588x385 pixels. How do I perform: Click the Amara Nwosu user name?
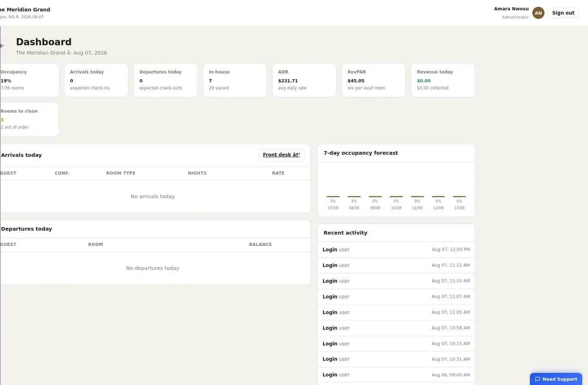click(511, 9)
